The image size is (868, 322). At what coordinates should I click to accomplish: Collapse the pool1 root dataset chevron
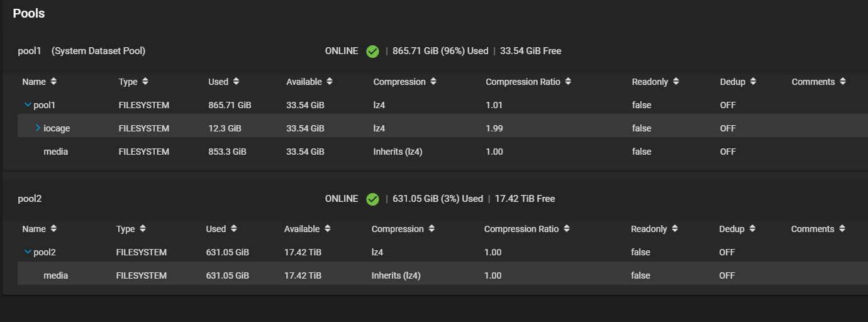point(27,105)
